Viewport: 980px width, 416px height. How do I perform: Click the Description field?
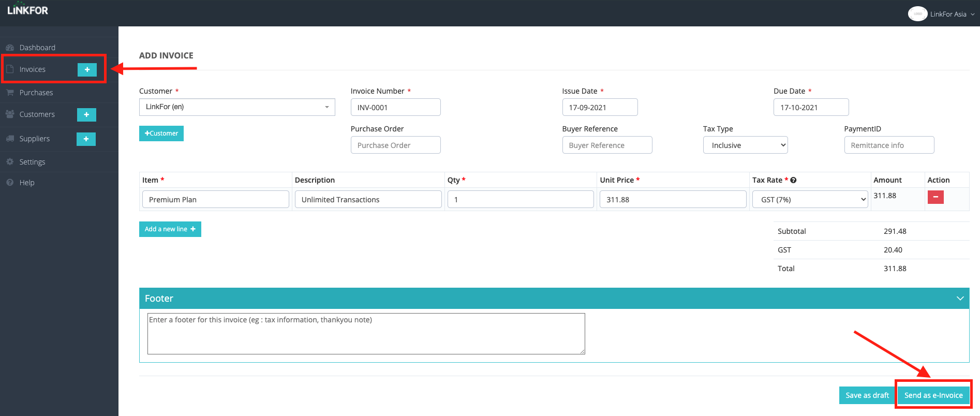click(368, 199)
